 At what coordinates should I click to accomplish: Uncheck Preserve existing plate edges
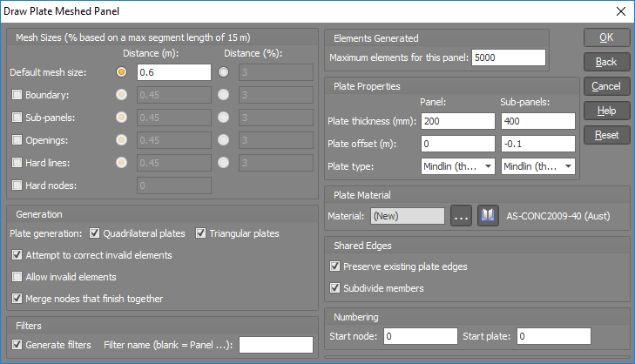tap(334, 266)
